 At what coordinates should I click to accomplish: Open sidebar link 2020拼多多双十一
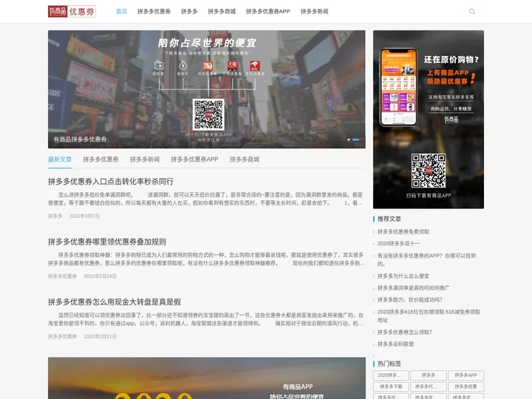pos(399,244)
